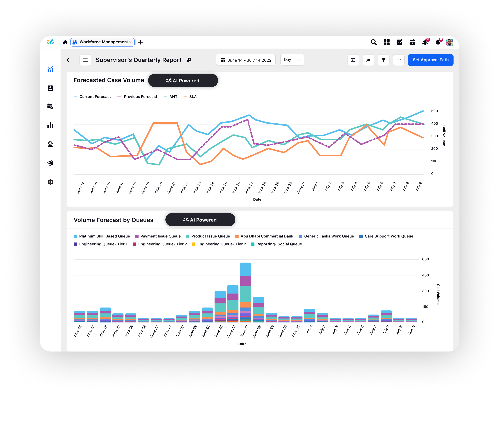
Task: Open the calendar icon near notifications
Action: coord(412,42)
